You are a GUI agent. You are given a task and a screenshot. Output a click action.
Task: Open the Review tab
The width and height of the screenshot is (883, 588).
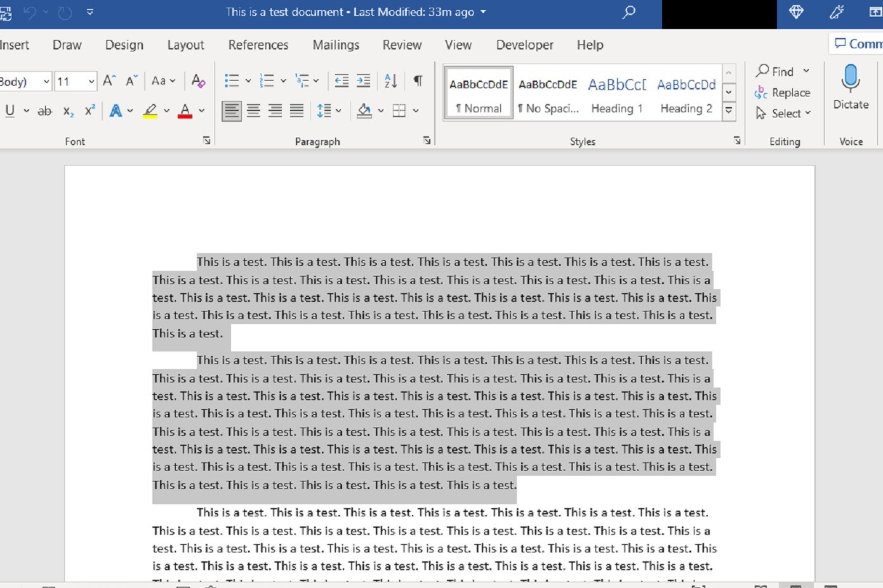point(402,45)
